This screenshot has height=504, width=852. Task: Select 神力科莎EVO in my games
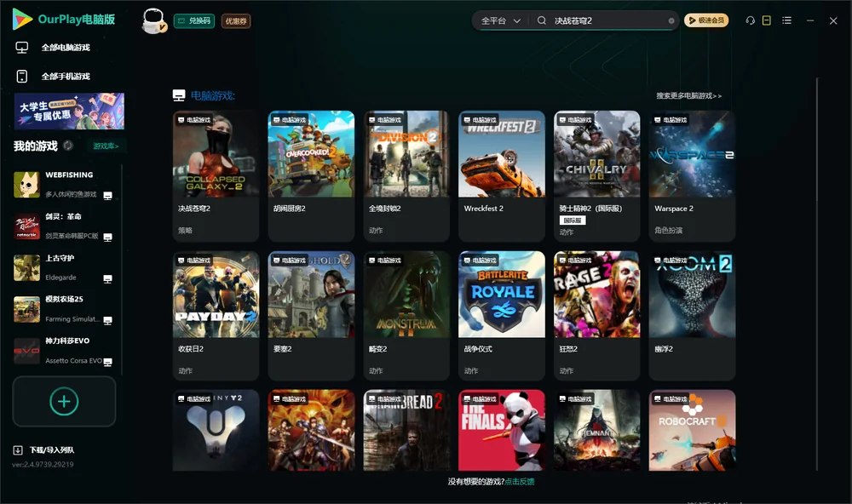tap(64, 351)
